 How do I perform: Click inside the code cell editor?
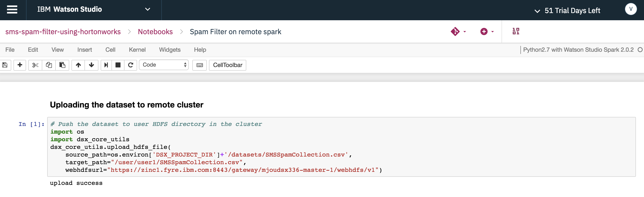click(341, 147)
